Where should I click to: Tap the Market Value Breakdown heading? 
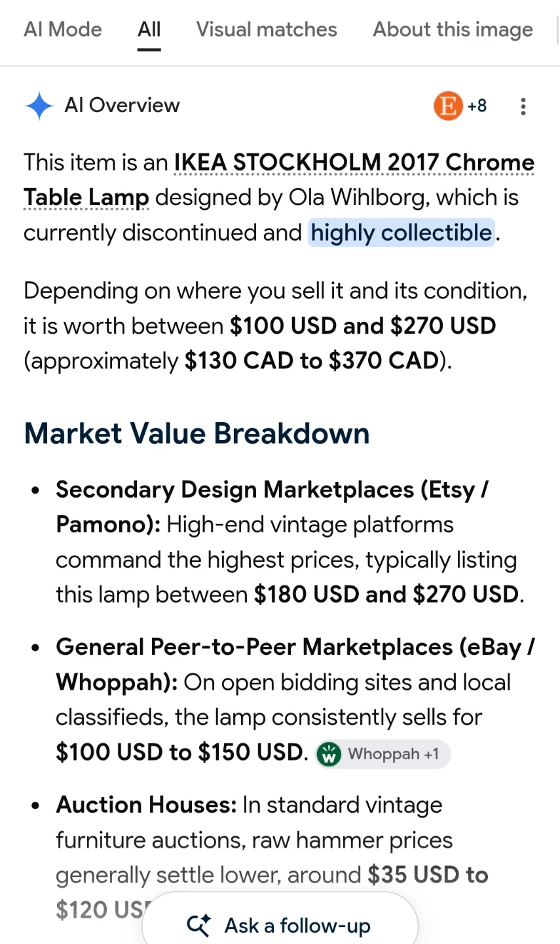tap(196, 433)
